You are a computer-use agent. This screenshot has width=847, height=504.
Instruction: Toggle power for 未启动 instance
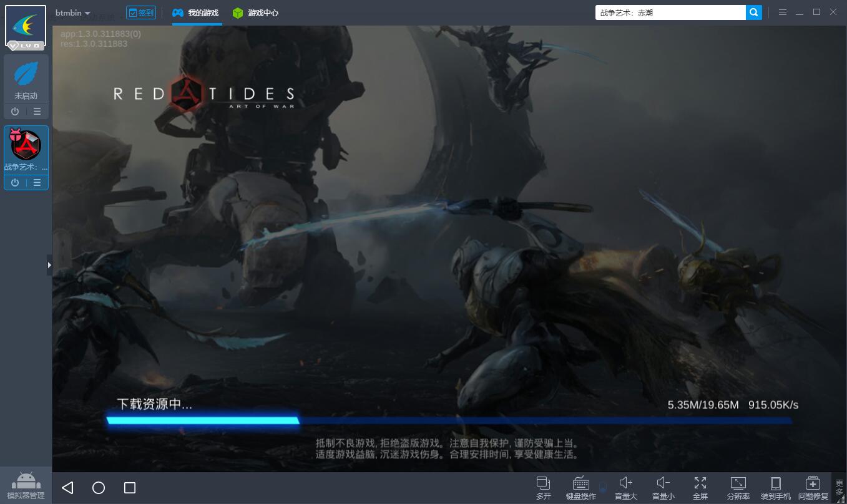(x=15, y=112)
